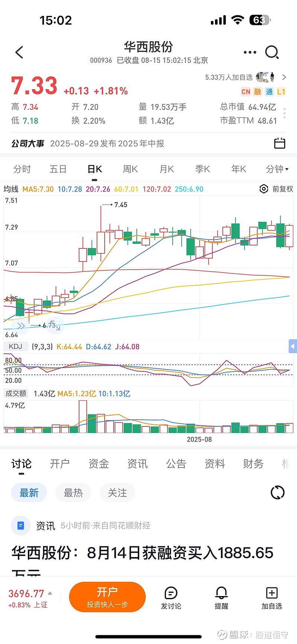297x644 pixels.
Task: Tap the chart zoom-out diagonal arrows icon
Action: tap(55, 325)
